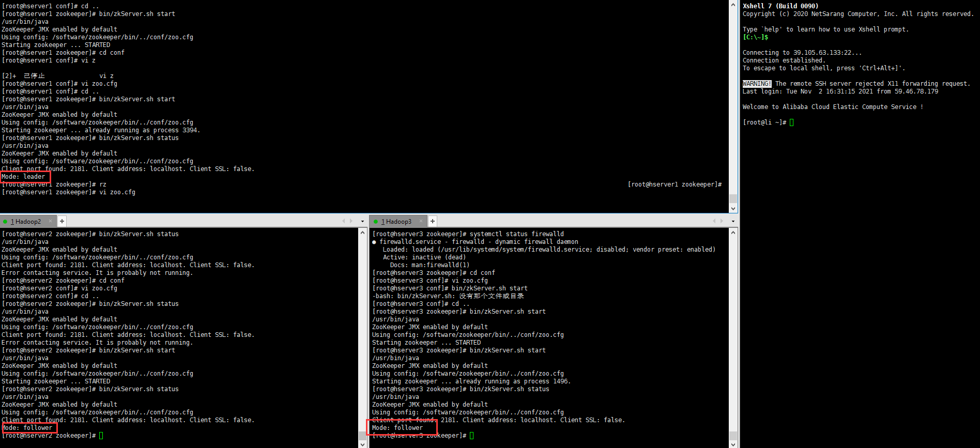Add a new tab beside the Hadoop3 tab

pyautogui.click(x=433, y=221)
